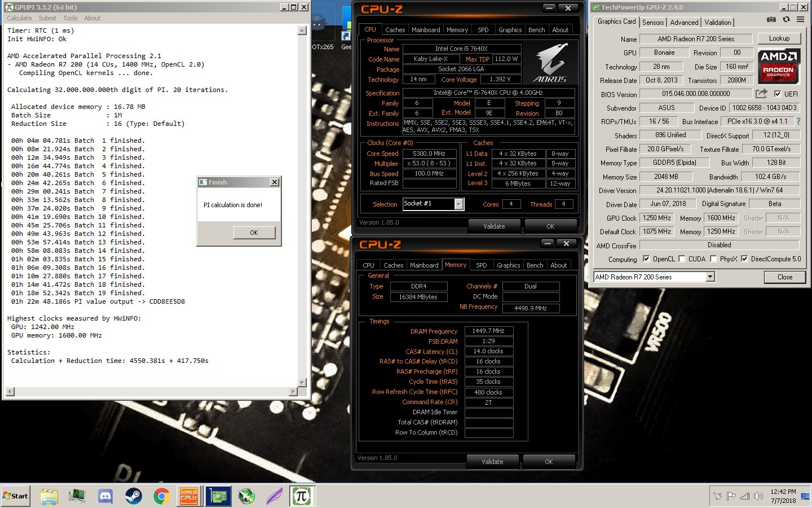Click OK in the lower CPU-Z window
812x508 pixels.
549,461
